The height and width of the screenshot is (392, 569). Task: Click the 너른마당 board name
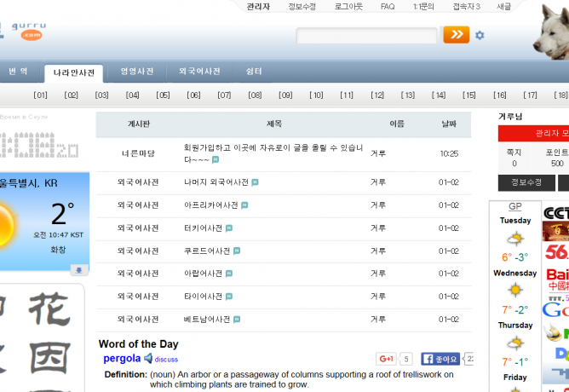pos(138,153)
